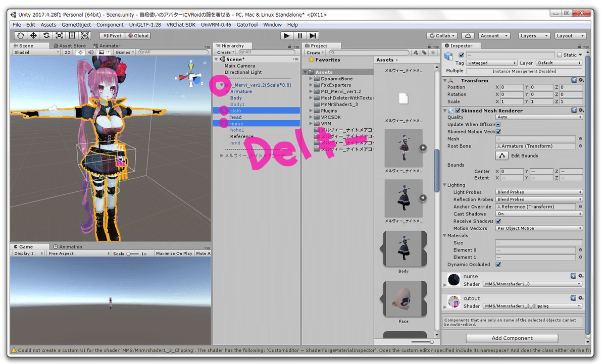This screenshot has width=606, height=364.
Task: Click favorite star filter in Project
Action: coord(433,53)
